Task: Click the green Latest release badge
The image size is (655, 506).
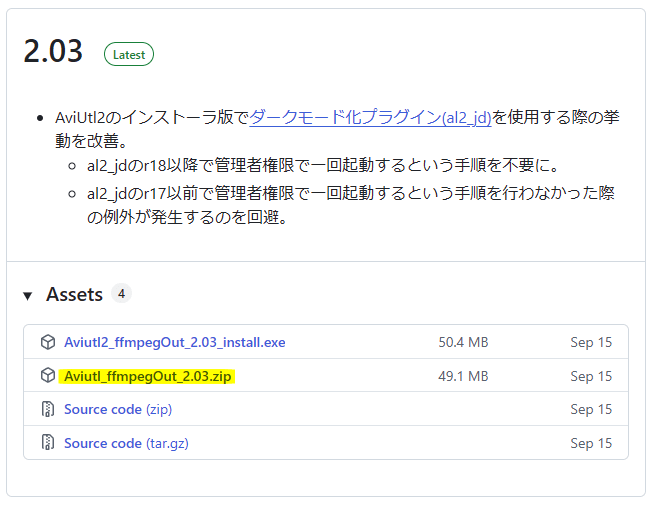Action: point(128,55)
